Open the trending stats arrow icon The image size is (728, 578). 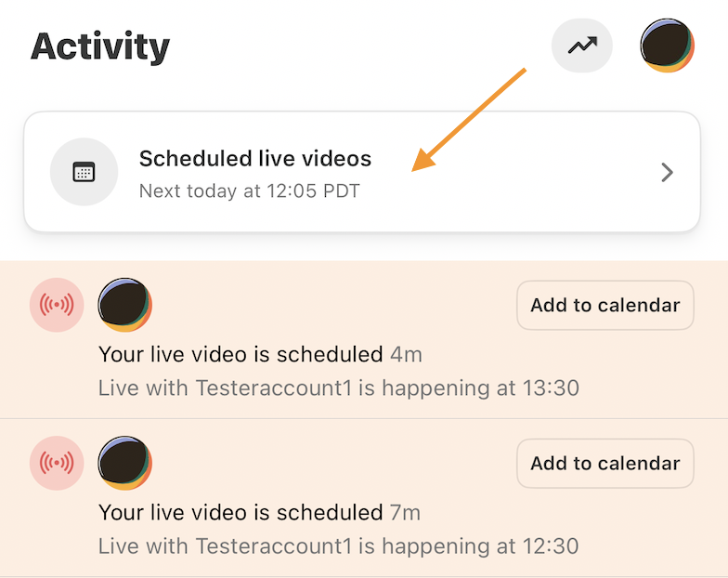[581, 46]
